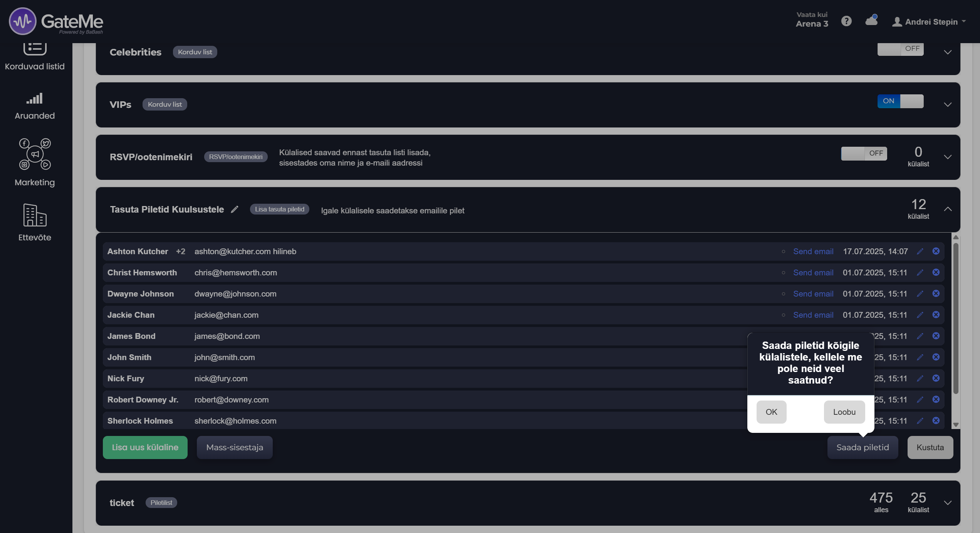Confirm sending tickets with OK button
This screenshot has height=533, width=980.
[x=771, y=412]
